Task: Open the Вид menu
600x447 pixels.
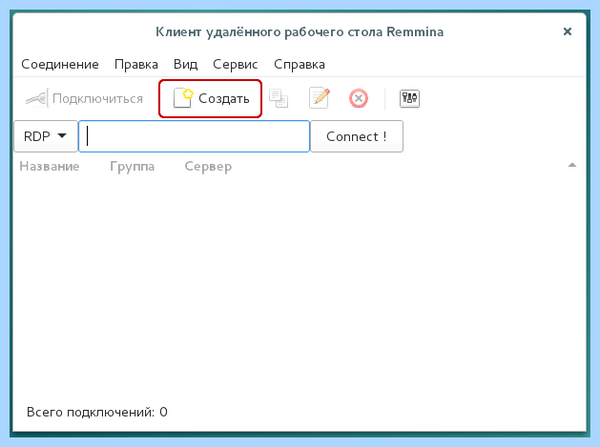Action: click(185, 64)
